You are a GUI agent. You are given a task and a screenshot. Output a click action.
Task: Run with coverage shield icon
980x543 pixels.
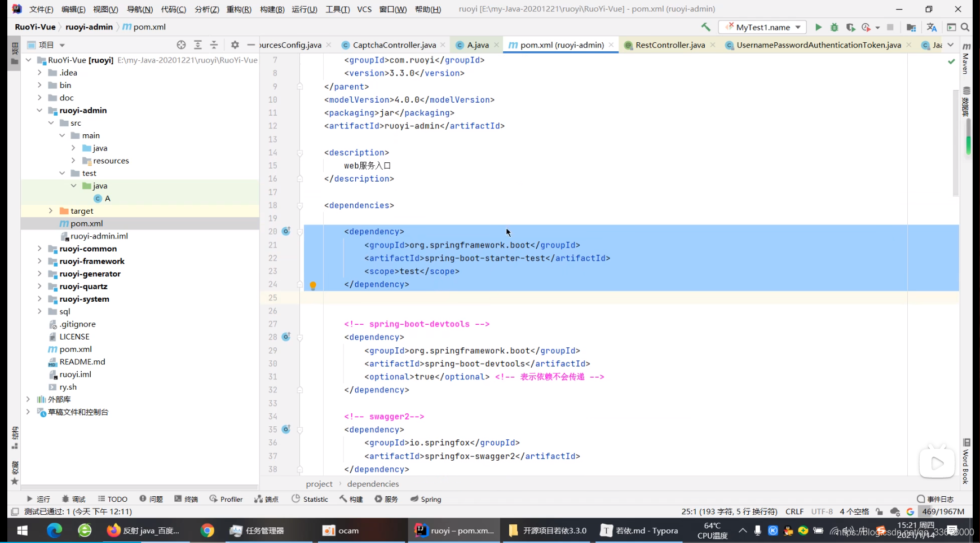pyautogui.click(x=850, y=27)
